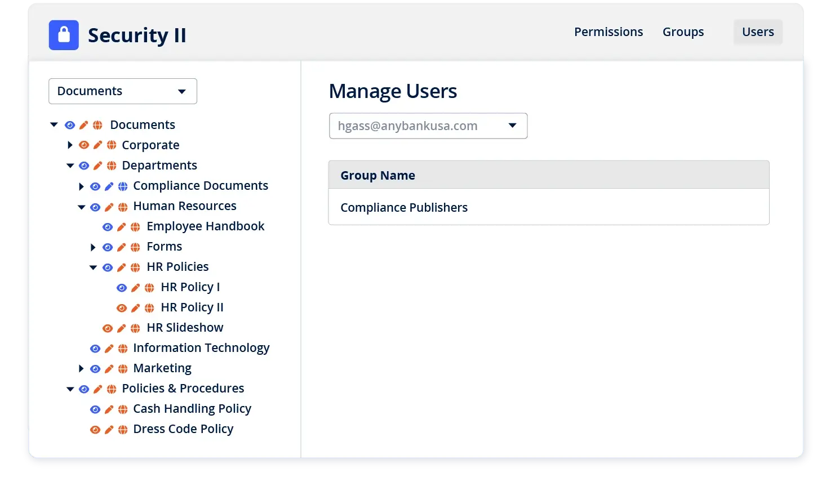The image size is (835, 504).
Task: Switch to the Permissions tab
Action: (x=609, y=32)
